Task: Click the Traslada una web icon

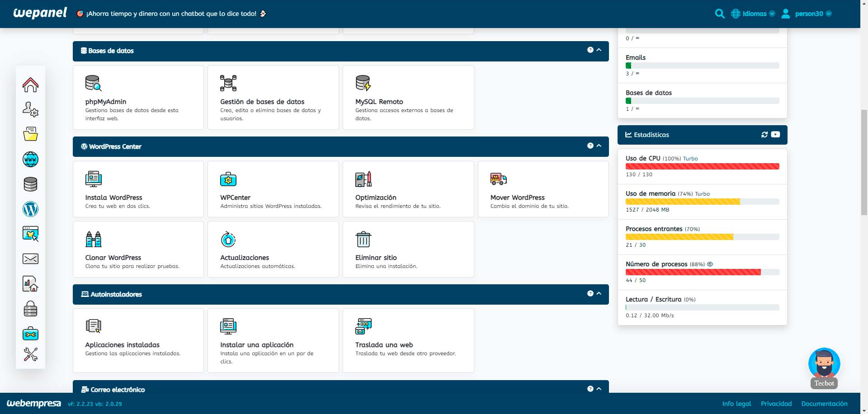Action: point(363,326)
